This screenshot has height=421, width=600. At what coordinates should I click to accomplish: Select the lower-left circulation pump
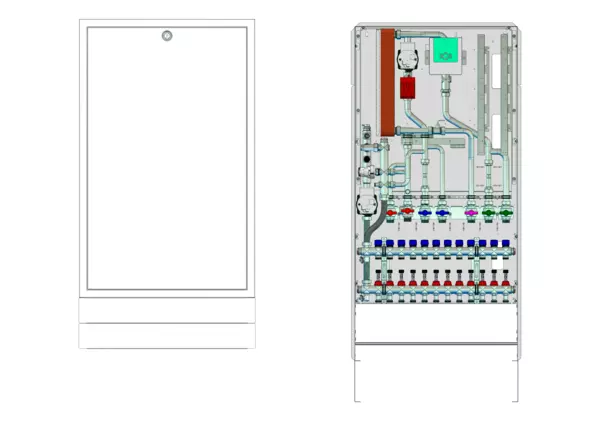click(x=366, y=207)
